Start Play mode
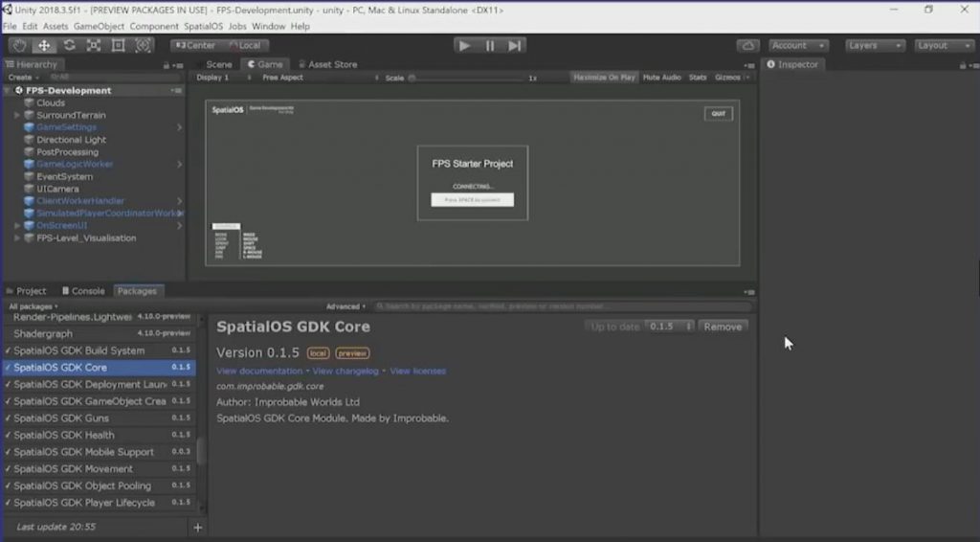This screenshot has width=980, height=542. 464,46
